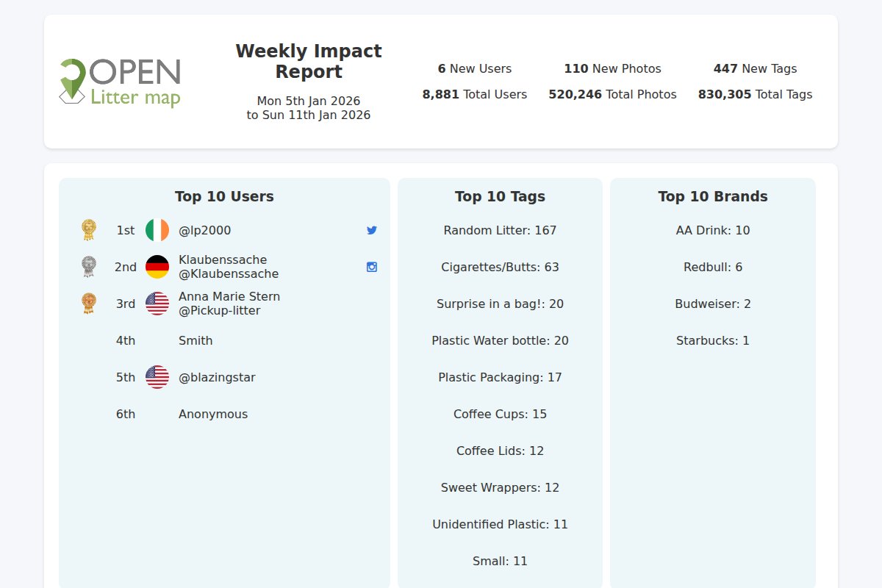
Task: Select the Cigarettes/Butts: 63 tag
Action: [500, 267]
